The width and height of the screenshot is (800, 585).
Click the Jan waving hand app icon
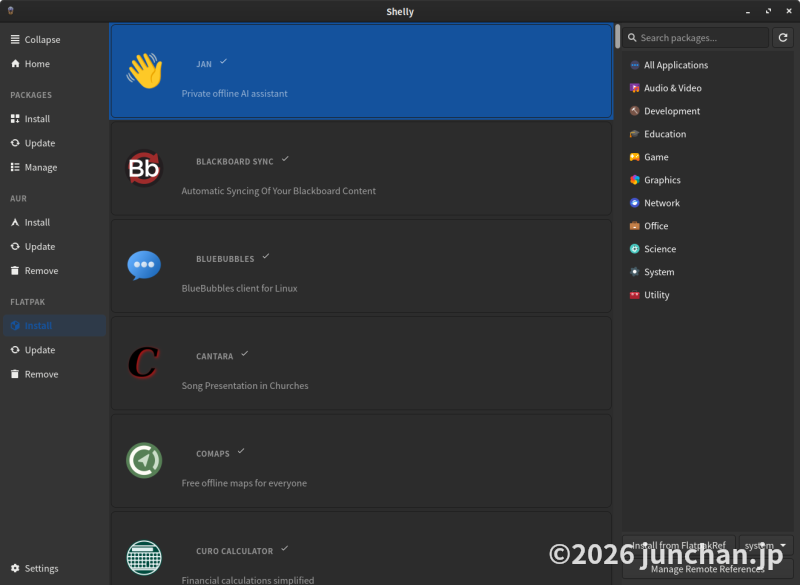pos(144,71)
